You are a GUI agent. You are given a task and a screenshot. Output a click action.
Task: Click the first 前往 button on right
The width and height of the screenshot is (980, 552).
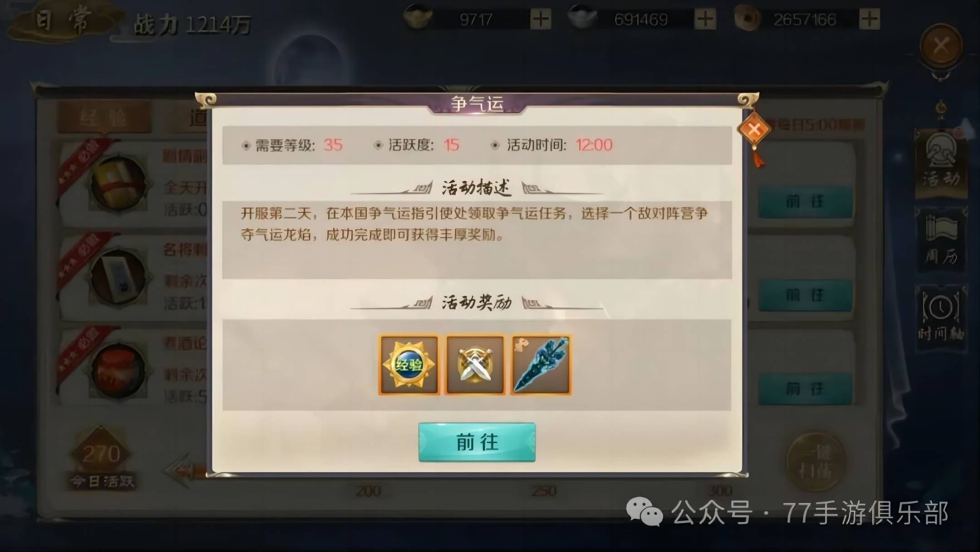click(805, 202)
